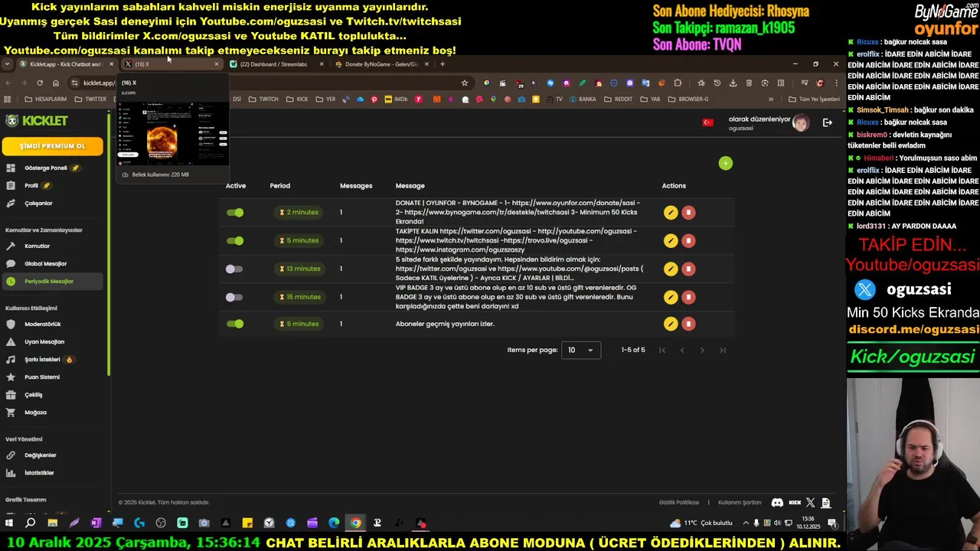Edit the 13 minutes message row
This screenshot has width=980, height=551.
click(671, 269)
